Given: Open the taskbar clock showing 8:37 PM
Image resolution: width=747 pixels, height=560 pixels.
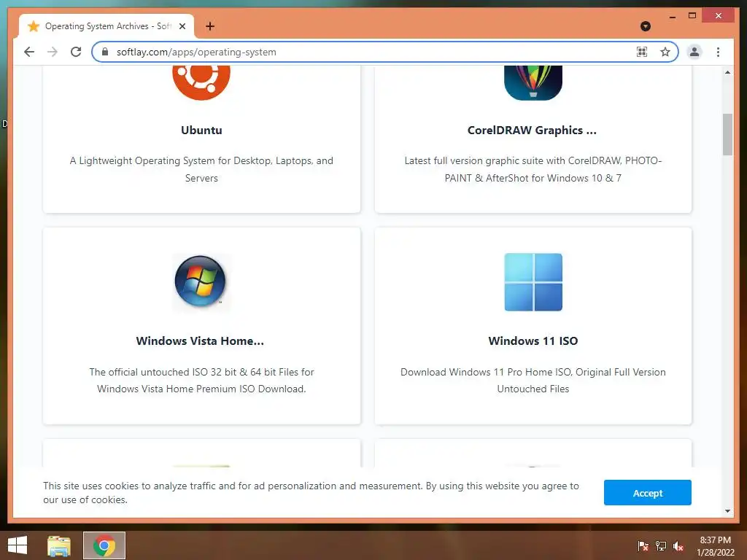Looking at the screenshot, I should pos(716,546).
